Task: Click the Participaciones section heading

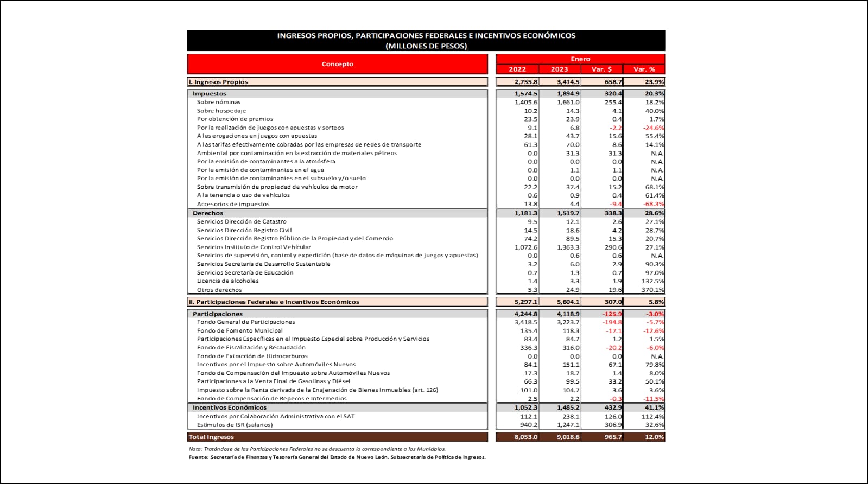Action: pyautogui.click(x=218, y=314)
